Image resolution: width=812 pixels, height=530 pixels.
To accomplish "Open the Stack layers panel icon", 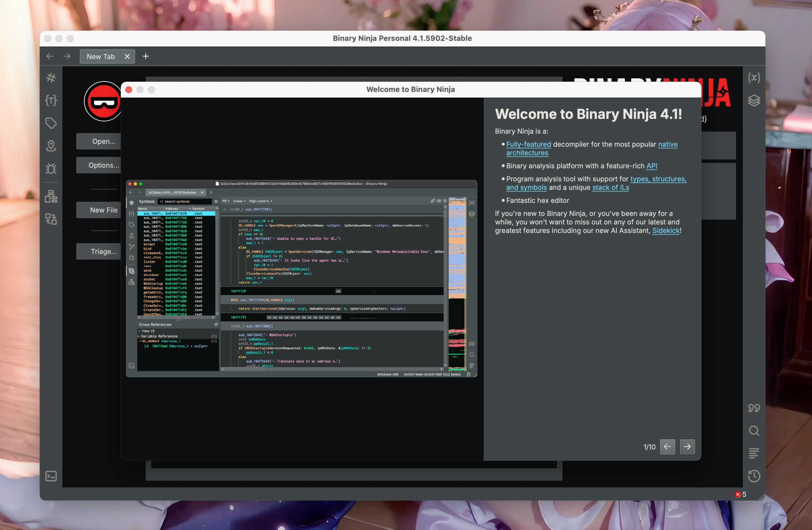I will click(754, 100).
